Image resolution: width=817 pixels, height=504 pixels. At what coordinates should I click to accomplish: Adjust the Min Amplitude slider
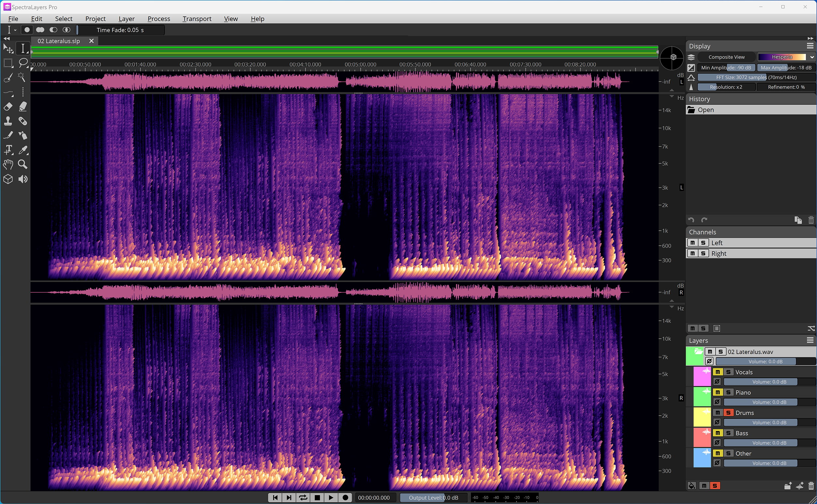point(726,68)
